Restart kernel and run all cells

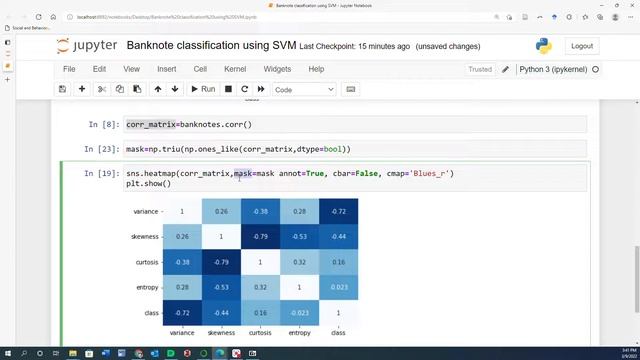(261, 89)
